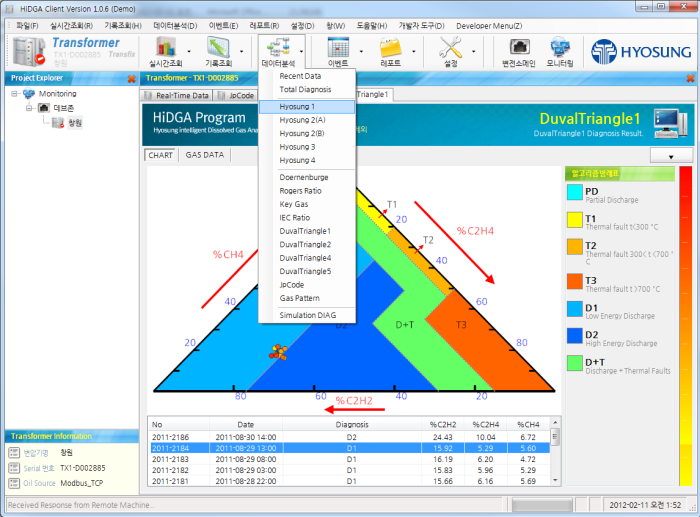Screen dimensions: 700x517
Task: Click the T3 orange-red legend swatch
Action: [575, 281]
